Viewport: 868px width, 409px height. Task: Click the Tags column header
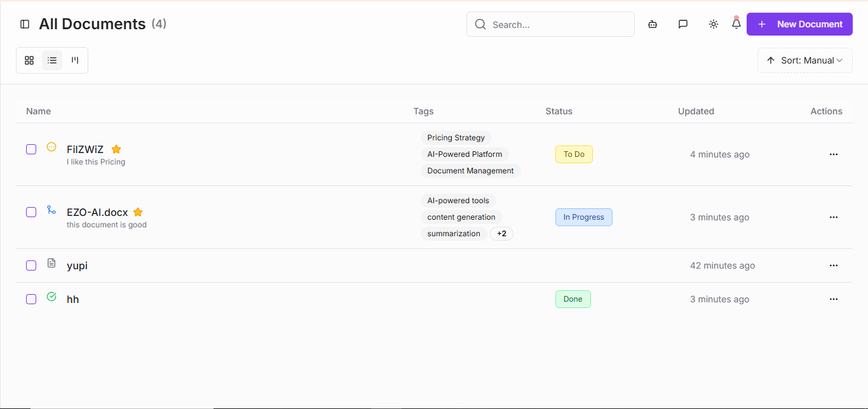(x=423, y=111)
